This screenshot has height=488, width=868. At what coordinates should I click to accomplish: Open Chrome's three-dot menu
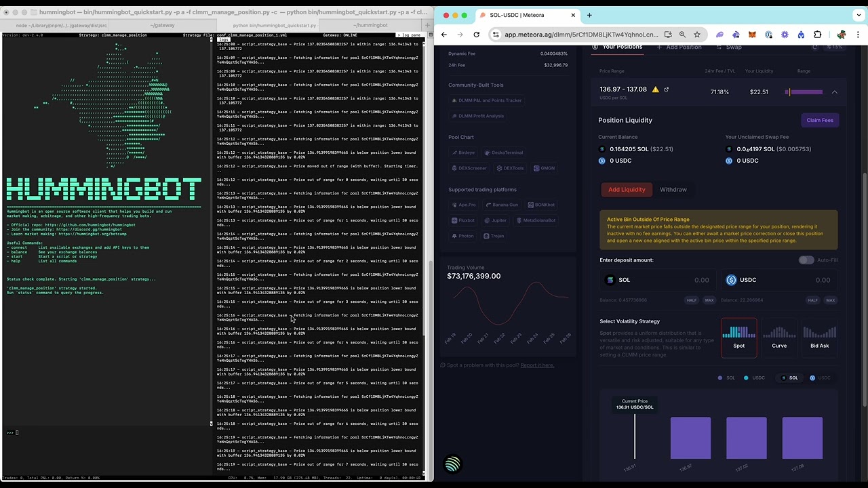coord(858,35)
